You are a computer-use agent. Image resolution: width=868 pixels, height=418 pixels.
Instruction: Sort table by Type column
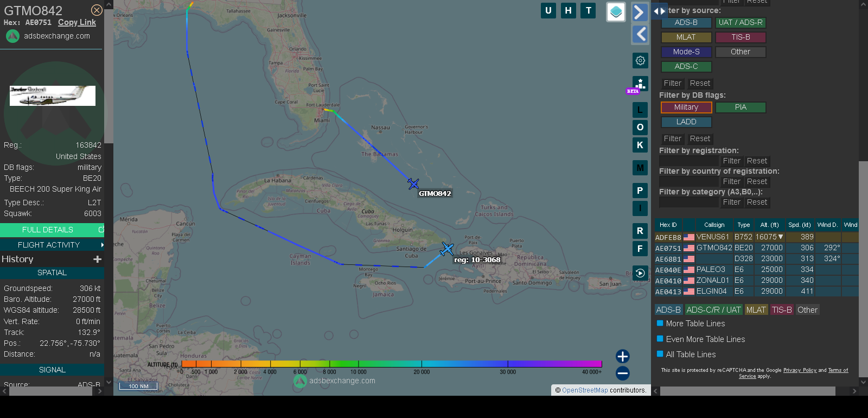point(744,225)
